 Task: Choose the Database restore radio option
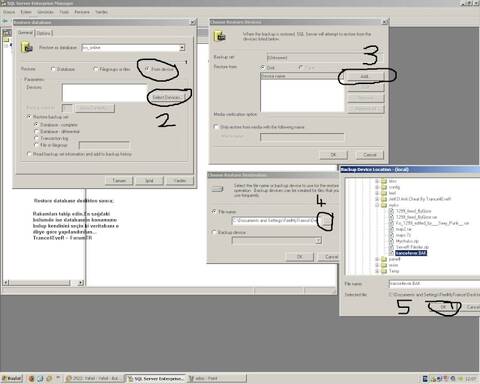click(53, 69)
